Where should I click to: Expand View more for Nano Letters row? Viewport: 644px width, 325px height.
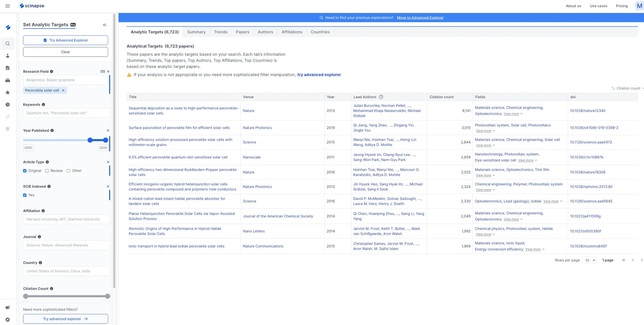tap(486, 235)
